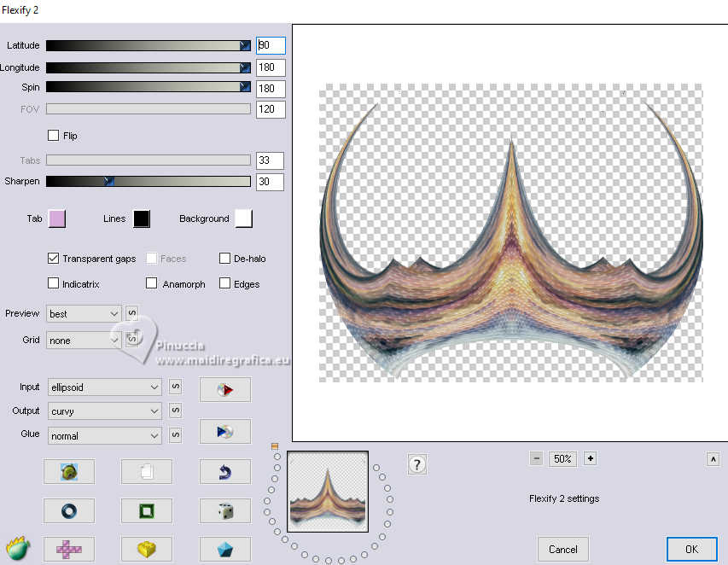This screenshot has height=565, width=728.
Task: Tick the Anamorph checkbox
Action: 151,283
